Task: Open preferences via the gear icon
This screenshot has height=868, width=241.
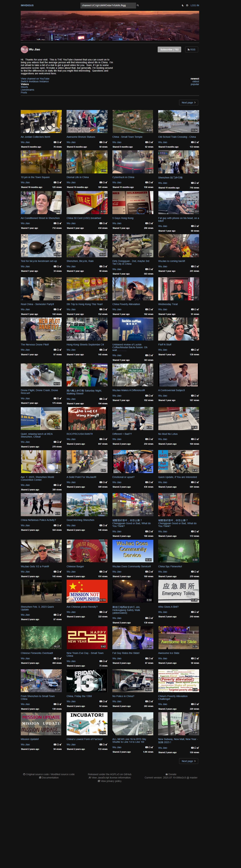Action: click(x=187, y=5)
